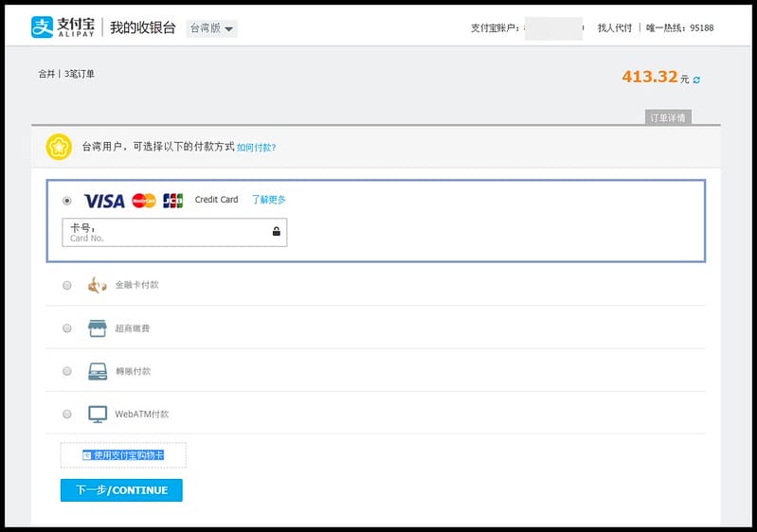Click the MasterCard logo

(x=144, y=201)
